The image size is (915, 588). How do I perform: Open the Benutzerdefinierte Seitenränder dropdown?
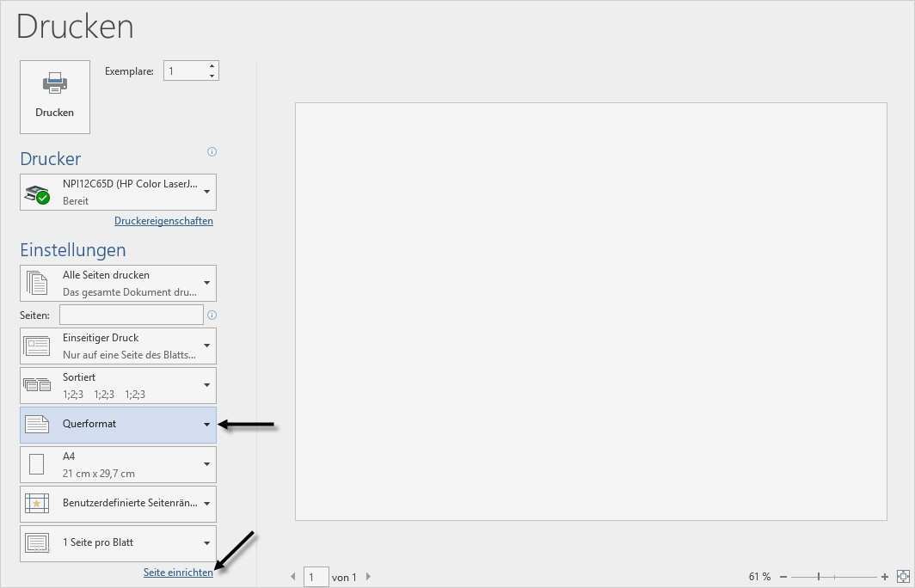click(118, 504)
